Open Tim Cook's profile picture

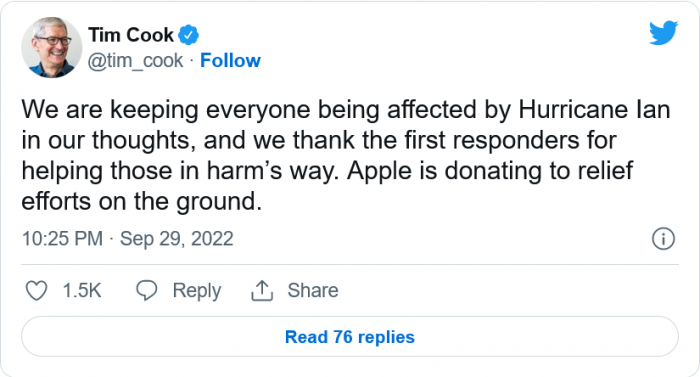(52, 48)
